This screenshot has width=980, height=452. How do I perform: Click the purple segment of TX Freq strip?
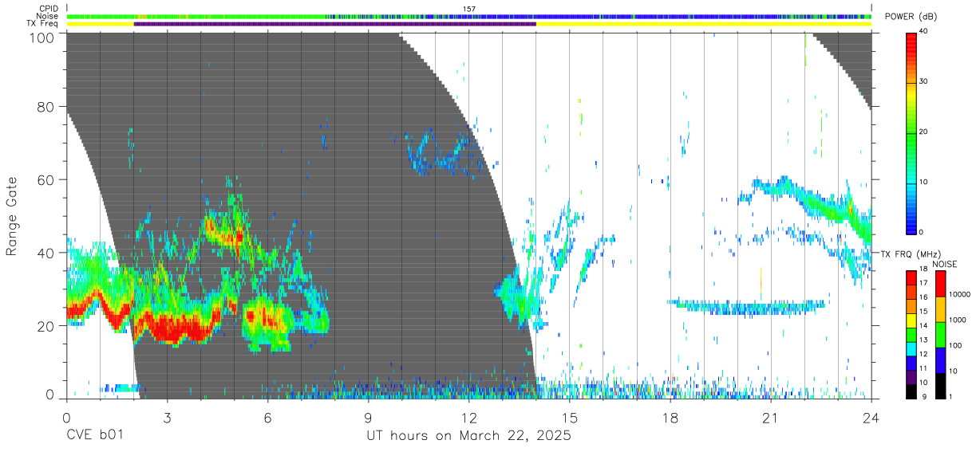tap(335, 24)
